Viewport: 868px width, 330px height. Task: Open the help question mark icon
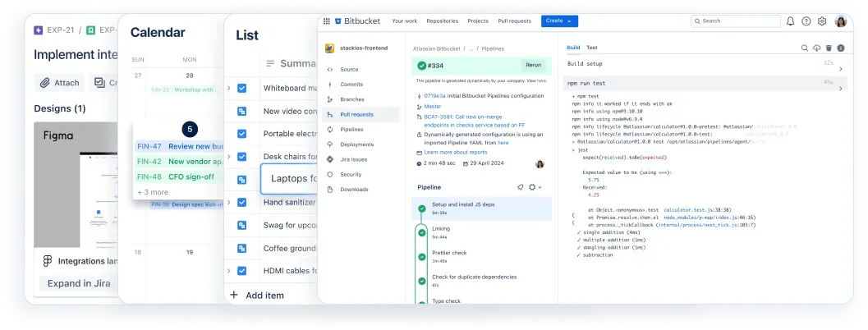[x=806, y=21]
